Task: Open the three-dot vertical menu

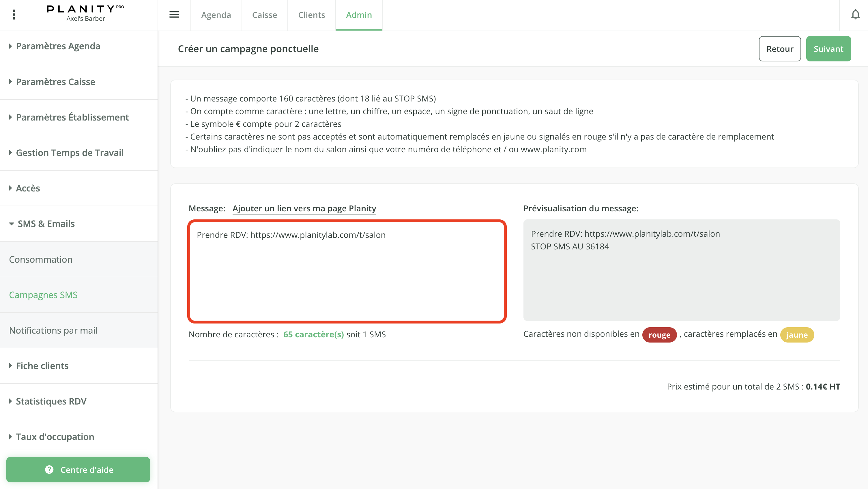Action: pyautogui.click(x=14, y=14)
